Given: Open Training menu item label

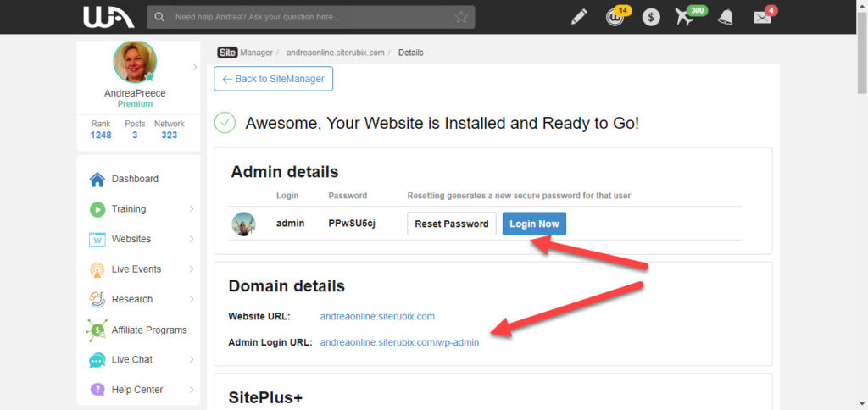Looking at the screenshot, I should coord(129,209).
